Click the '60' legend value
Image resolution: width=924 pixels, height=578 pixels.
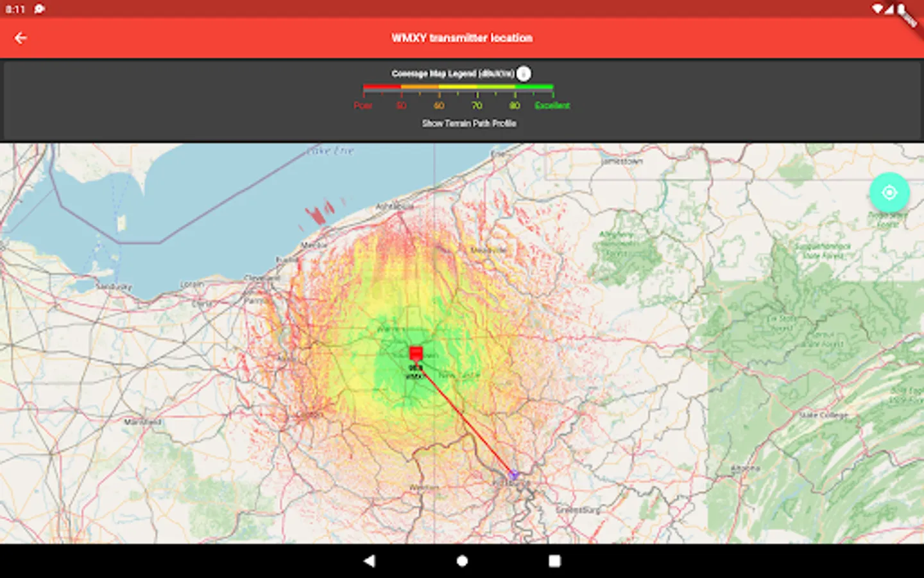tap(439, 105)
